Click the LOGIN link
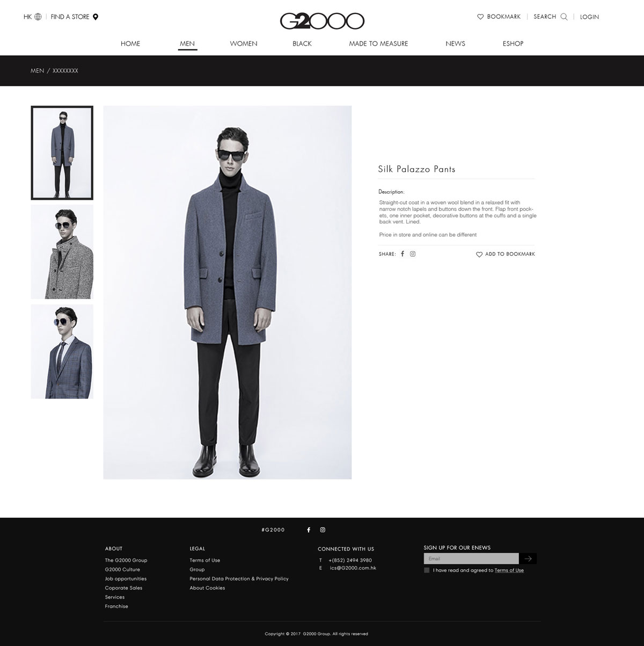Viewport: 644px width, 646px height. (x=589, y=17)
